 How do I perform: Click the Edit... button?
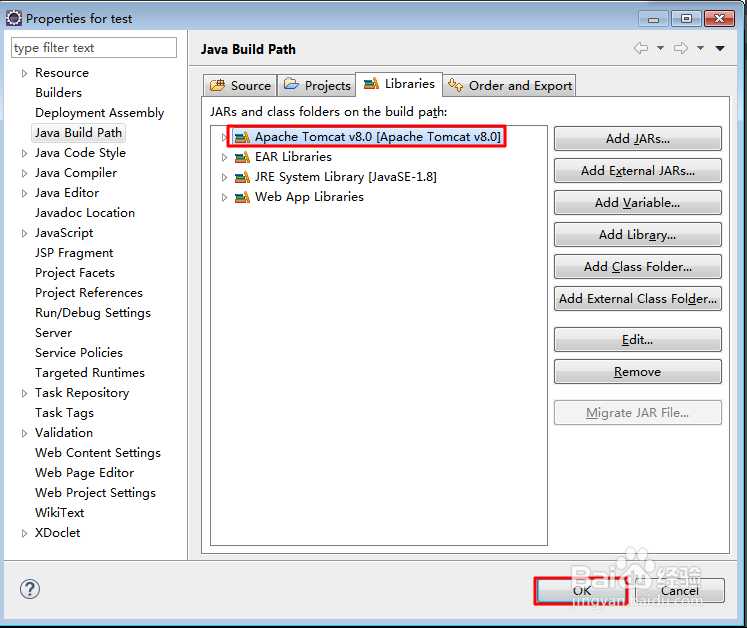(x=637, y=339)
